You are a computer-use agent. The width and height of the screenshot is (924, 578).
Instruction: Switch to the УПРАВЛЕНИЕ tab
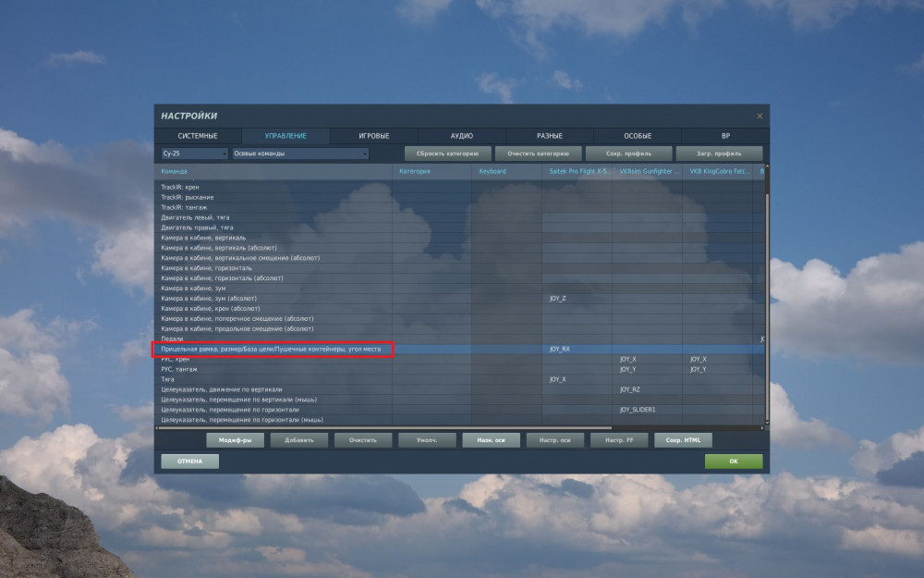click(286, 136)
